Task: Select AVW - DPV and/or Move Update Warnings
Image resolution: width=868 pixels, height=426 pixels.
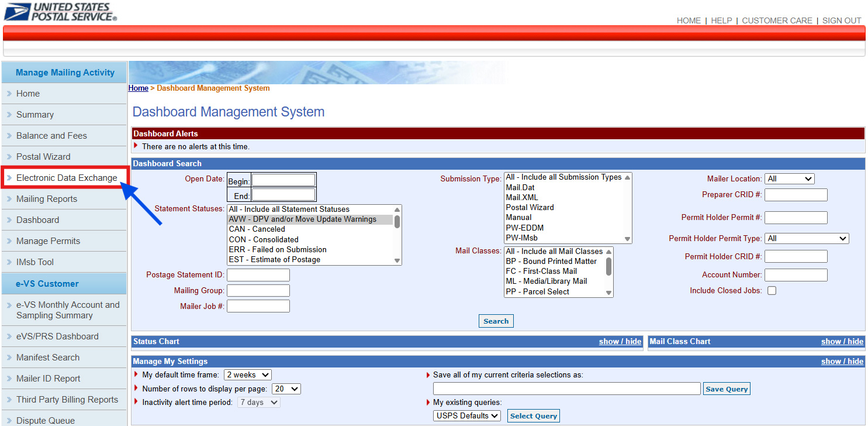Action: [x=310, y=219]
